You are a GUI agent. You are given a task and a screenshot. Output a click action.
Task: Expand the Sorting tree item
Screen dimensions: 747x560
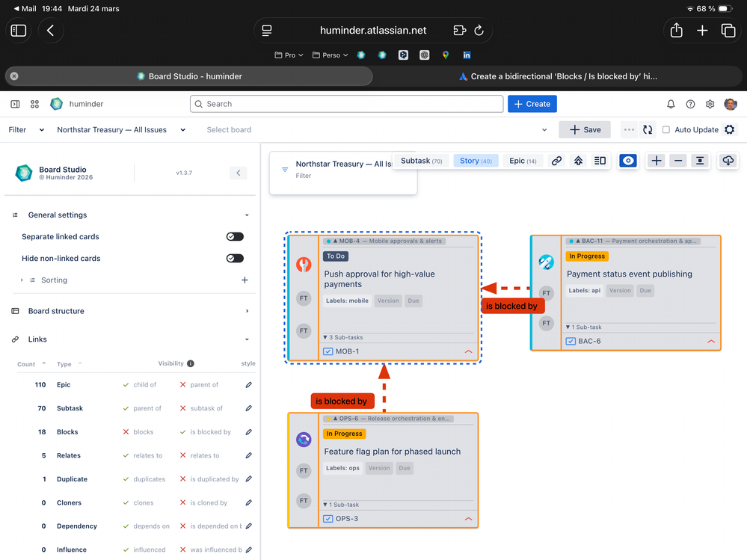[22, 280]
